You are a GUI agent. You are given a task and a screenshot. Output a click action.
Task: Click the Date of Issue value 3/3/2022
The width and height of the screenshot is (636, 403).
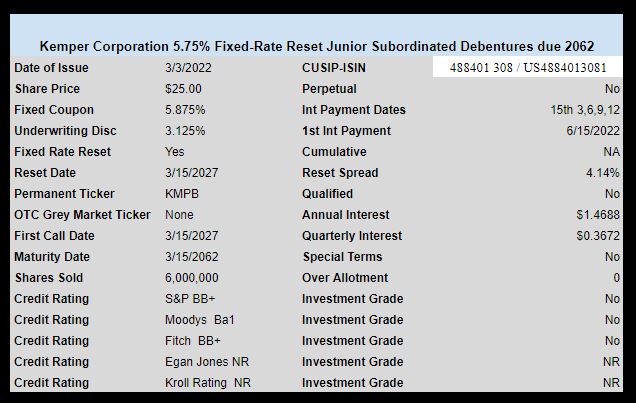188,68
